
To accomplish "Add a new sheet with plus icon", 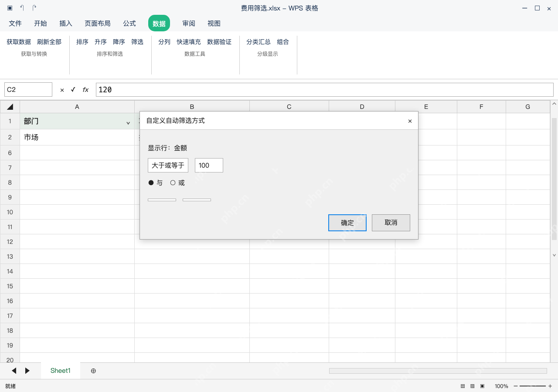I will [x=93, y=371].
